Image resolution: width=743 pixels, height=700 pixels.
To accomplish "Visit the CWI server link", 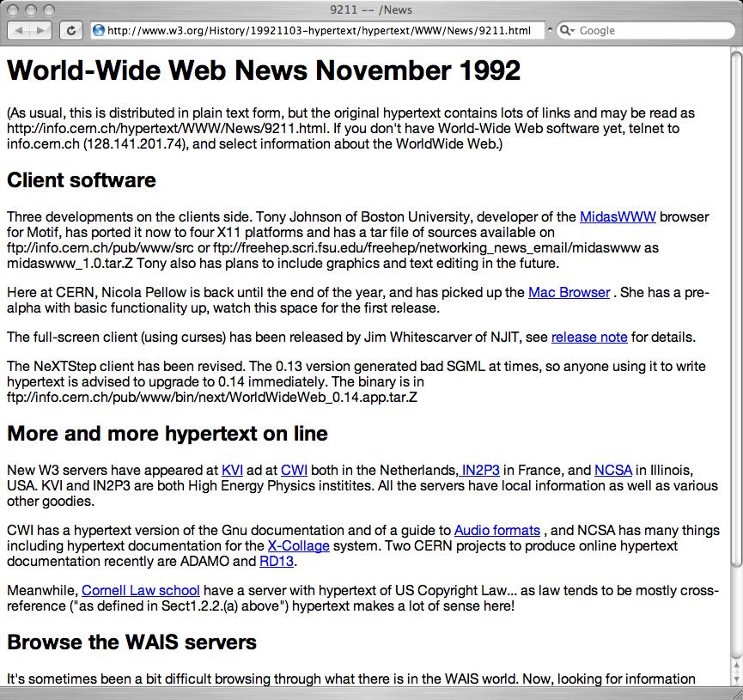I will click(294, 470).
